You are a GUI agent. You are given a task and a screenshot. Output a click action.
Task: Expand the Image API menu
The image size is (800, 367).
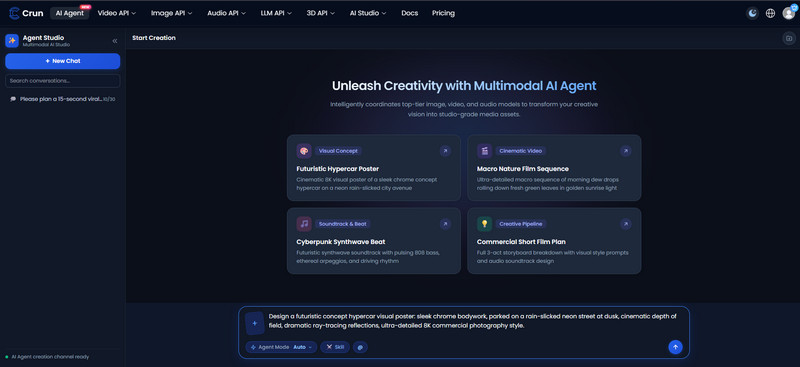click(171, 13)
